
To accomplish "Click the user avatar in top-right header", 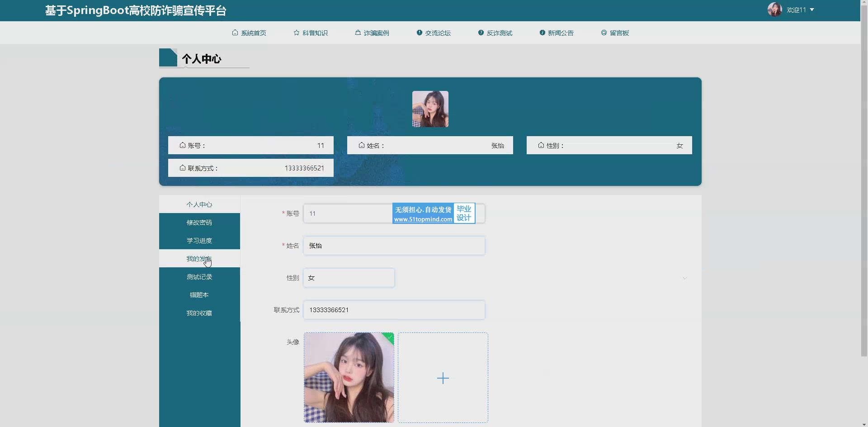I will click(x=774, y=9).
